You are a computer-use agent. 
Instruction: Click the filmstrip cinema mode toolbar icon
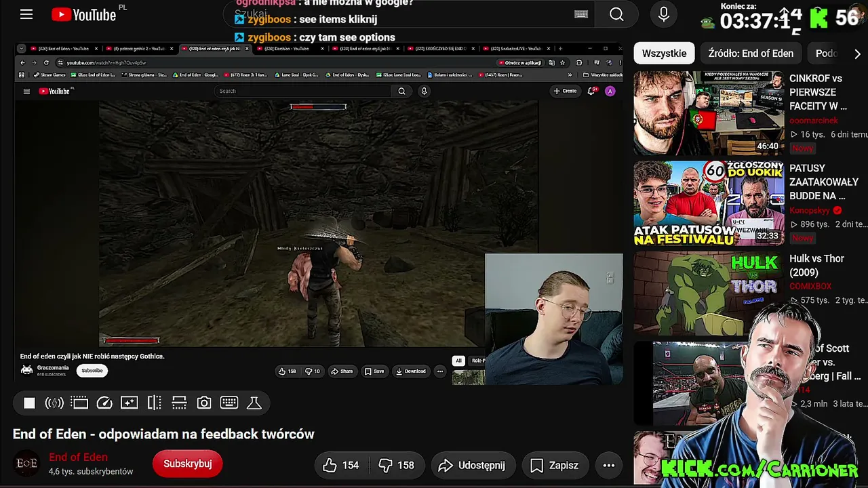(x=79, y=403)
